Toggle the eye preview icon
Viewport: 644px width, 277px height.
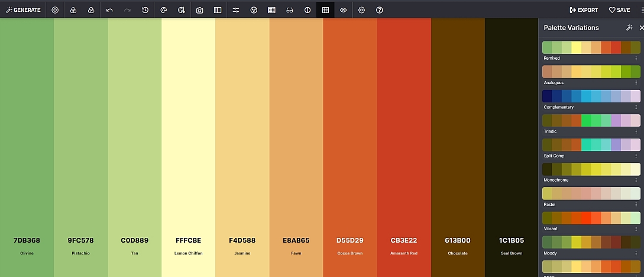tap(344, 10)
